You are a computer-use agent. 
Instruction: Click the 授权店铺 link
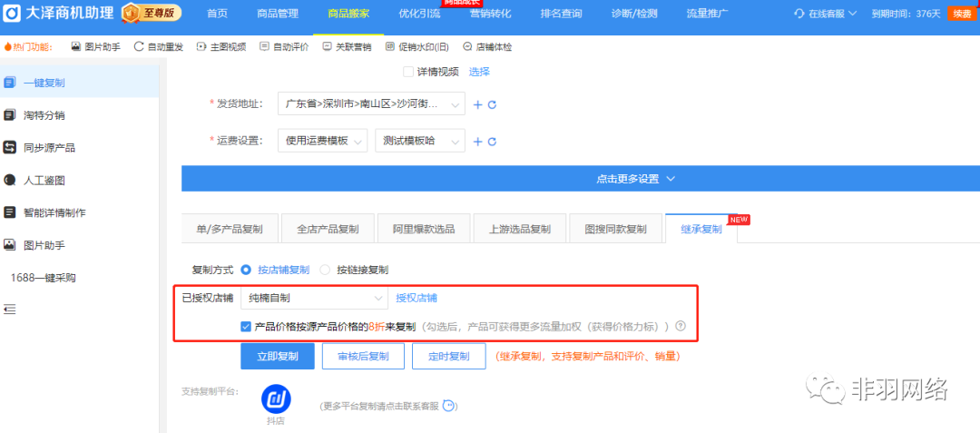(416, 298)
